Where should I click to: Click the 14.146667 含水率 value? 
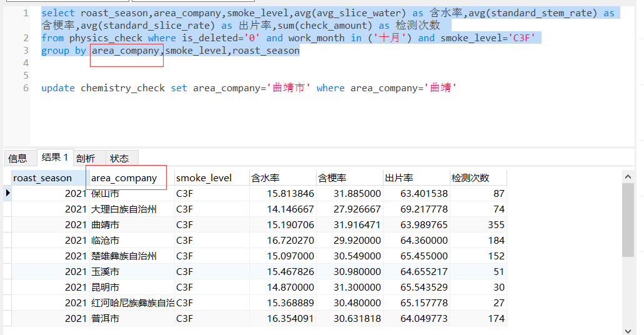[x=290, y=209]
